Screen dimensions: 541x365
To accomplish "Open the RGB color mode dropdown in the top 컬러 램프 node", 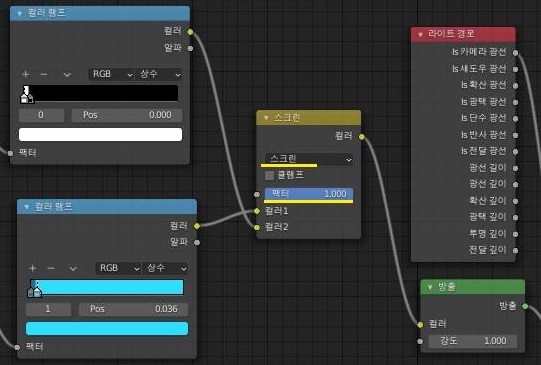I will 111,74.
